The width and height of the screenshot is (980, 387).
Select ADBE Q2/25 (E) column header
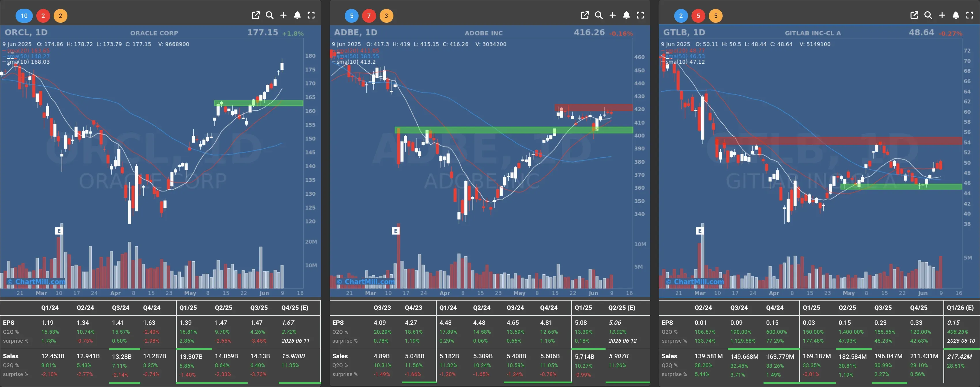622,307
